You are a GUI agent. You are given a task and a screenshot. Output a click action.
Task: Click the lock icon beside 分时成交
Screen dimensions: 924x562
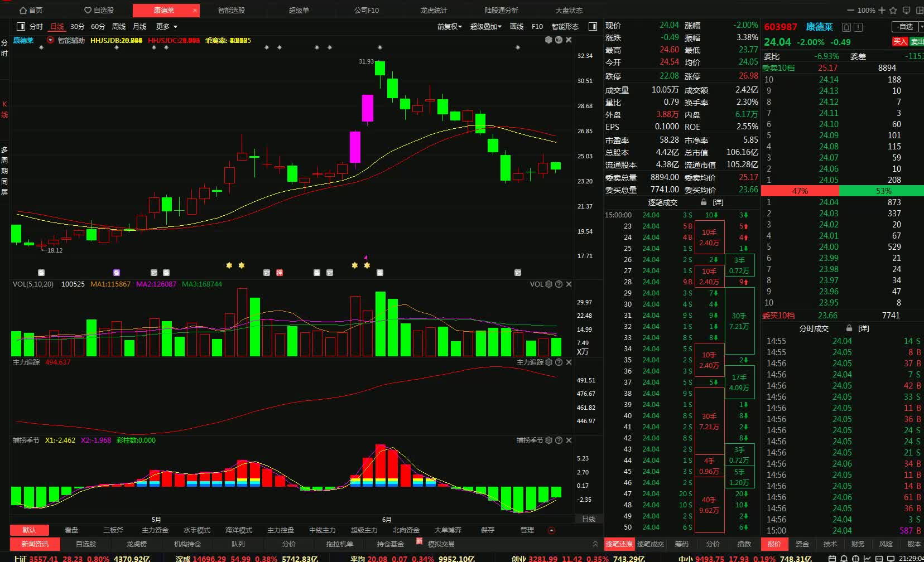coord(849,328)
